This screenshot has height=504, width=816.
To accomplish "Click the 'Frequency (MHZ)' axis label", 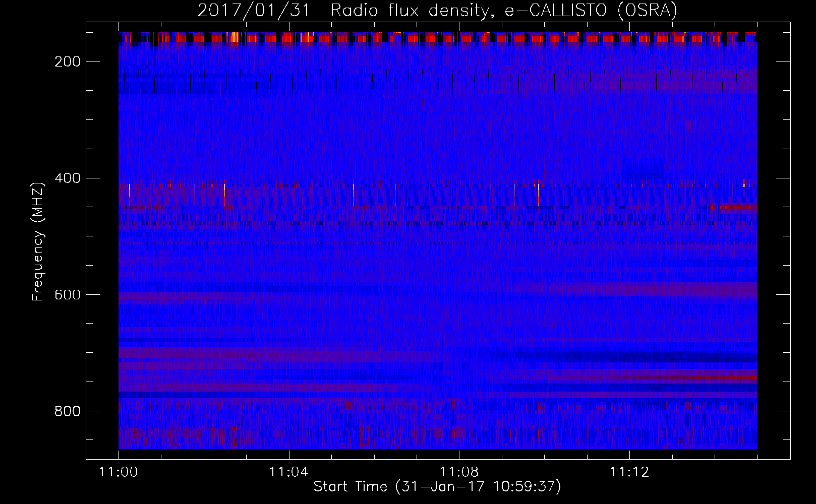I will pyautogui.click(x=38, y=241).
